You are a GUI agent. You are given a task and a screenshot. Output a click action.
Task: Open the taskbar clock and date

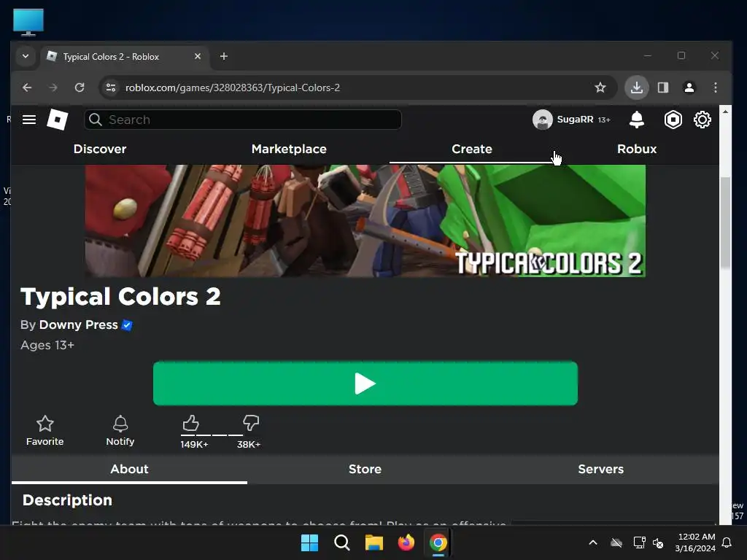[695, 542]
